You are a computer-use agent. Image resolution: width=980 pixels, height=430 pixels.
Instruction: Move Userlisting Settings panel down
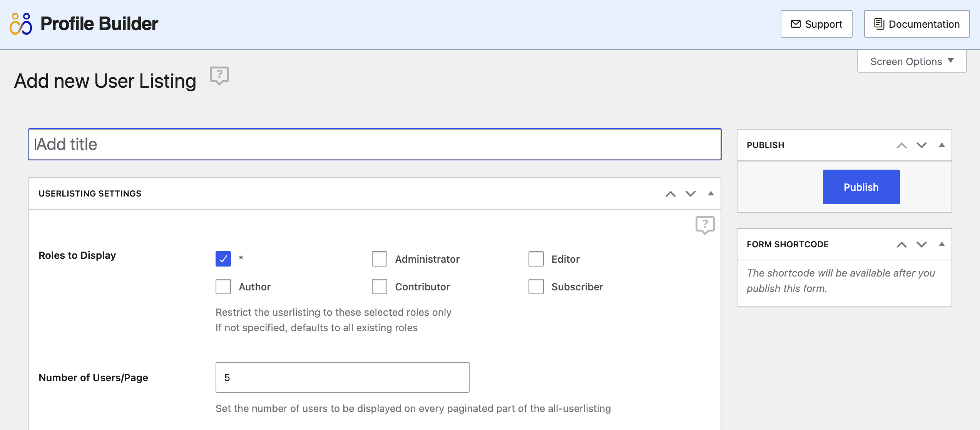691,194
